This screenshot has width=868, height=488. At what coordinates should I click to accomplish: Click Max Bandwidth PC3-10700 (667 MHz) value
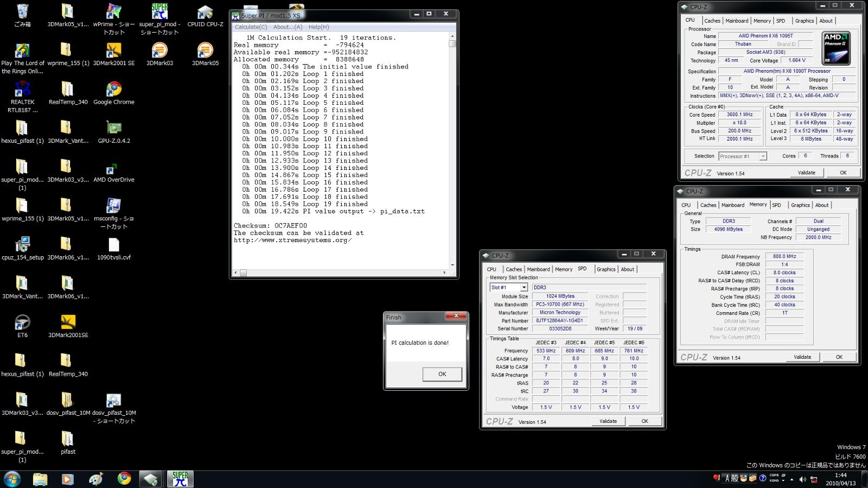point(559,305)
